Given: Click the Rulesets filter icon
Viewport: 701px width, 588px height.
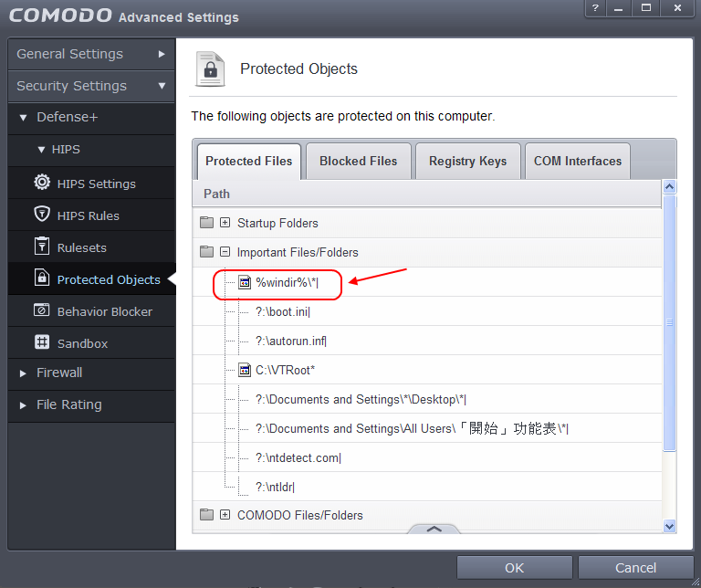Looking at the screenshot, I should tap(42, 246).
